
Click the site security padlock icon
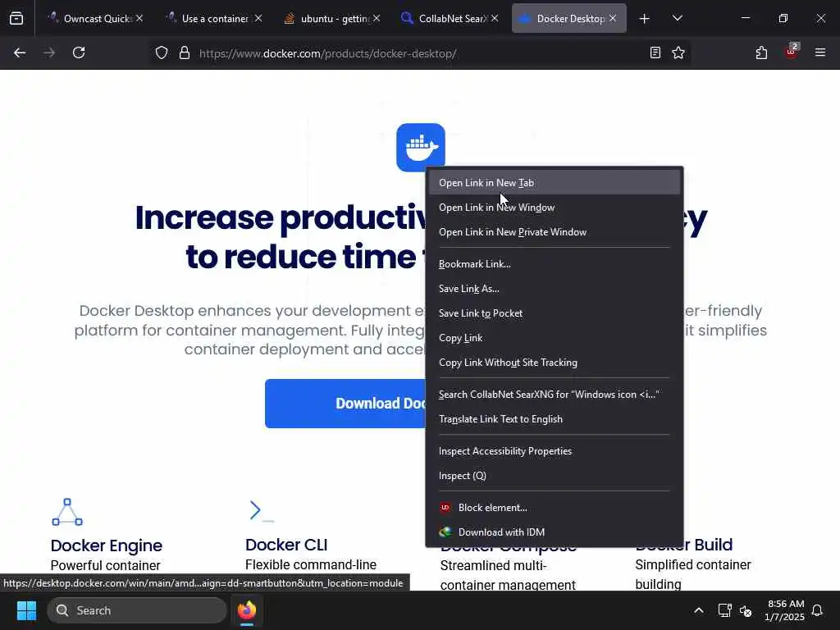click(x=185, y=52)
